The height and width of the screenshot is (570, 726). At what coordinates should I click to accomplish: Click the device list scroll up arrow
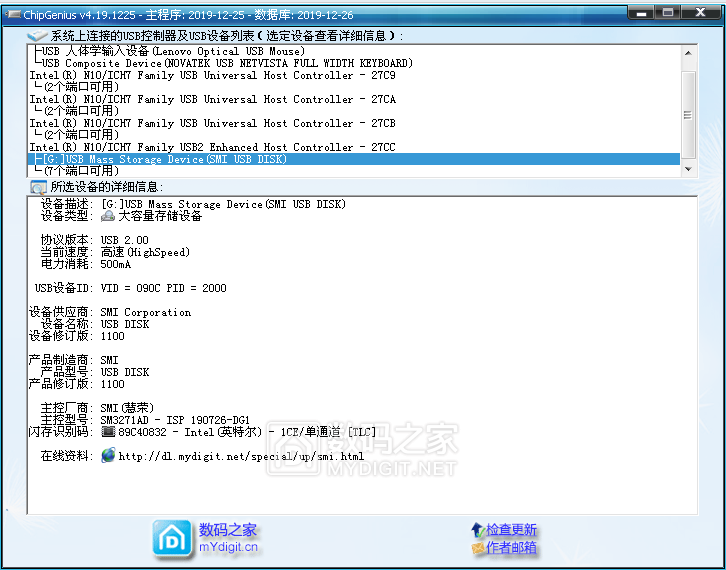pyautogui.click(x=688, y=53)
